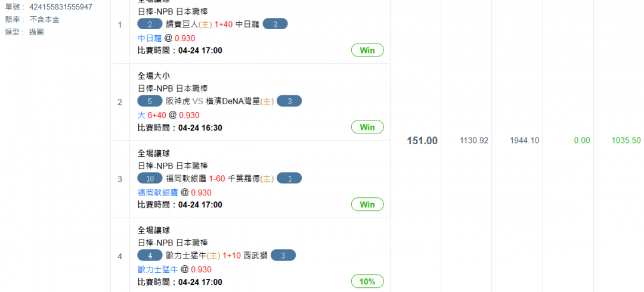Click row number 3 in the parlay list
This screenshot has width=644, height=292.
click(x=120, y=179)
